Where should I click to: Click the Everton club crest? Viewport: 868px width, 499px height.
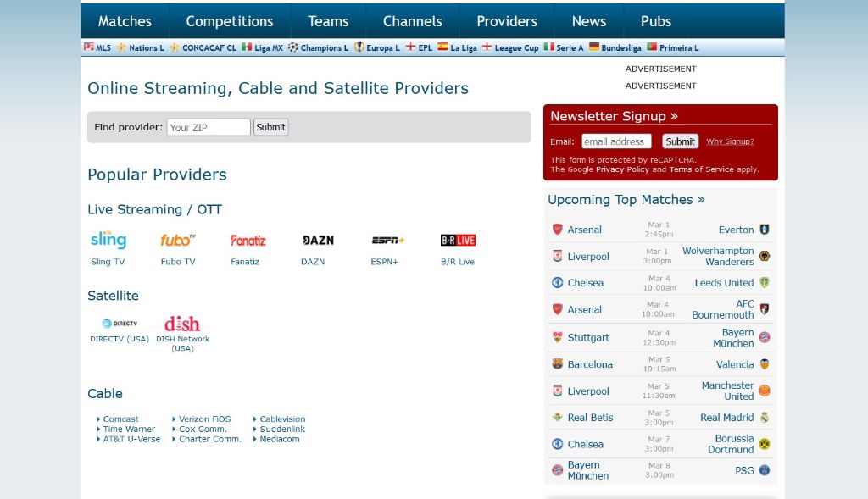click(765, 229)
